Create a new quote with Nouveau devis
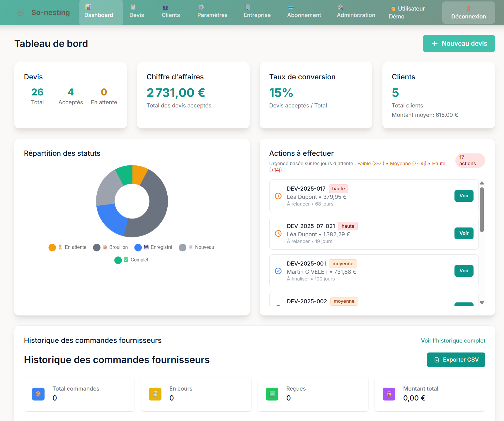504x421 pixels. pos(459,44)
